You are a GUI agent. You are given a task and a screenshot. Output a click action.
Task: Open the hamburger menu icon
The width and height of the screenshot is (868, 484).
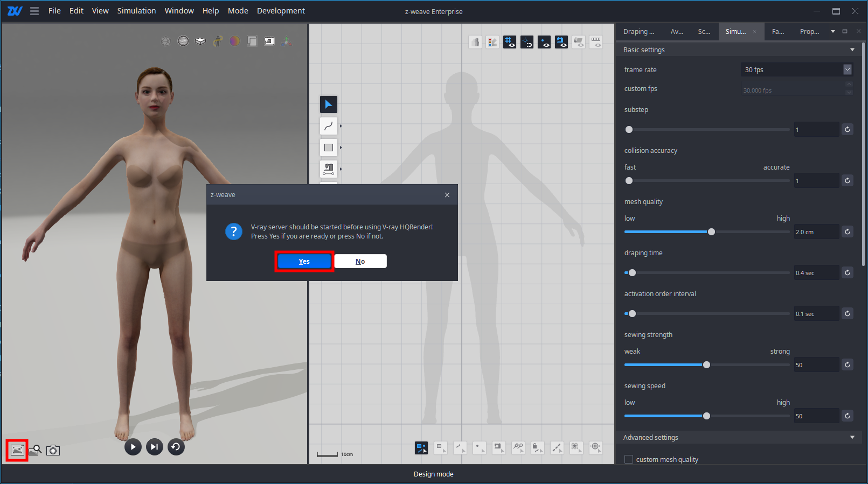tap(34, 11)
